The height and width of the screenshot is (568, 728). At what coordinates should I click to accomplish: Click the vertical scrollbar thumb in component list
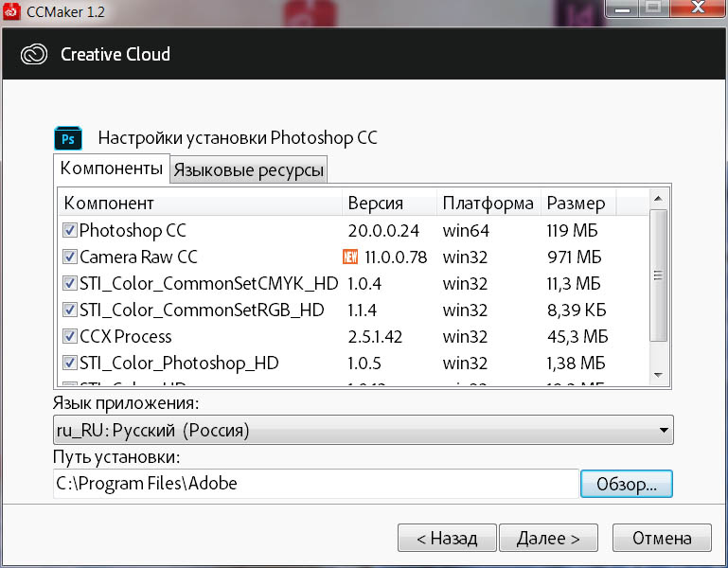pos(658,275)
